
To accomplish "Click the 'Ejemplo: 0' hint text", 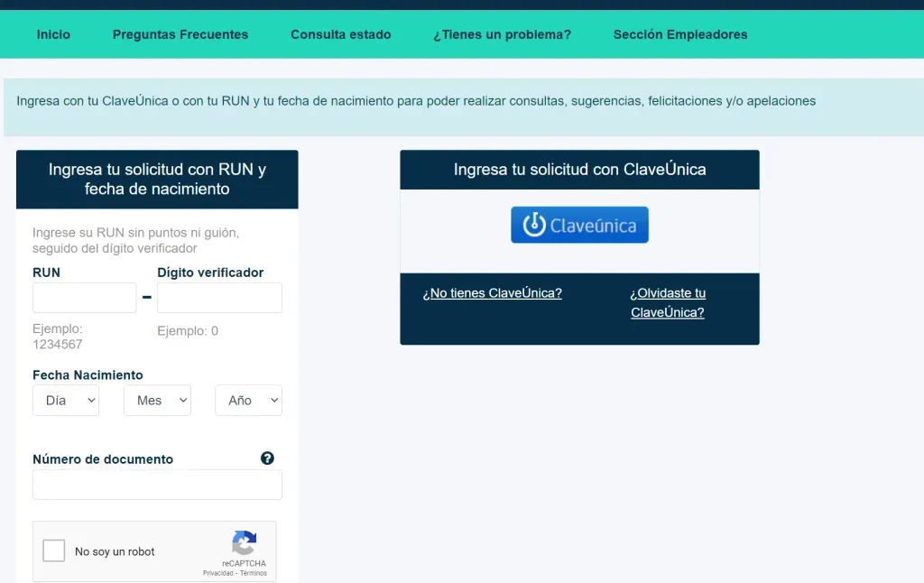I will 188,330.
